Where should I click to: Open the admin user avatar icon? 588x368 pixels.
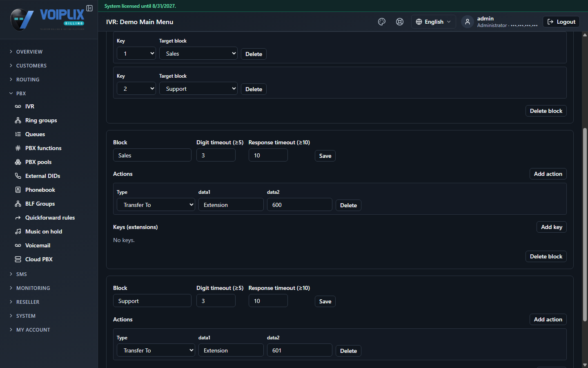point(468,22)
